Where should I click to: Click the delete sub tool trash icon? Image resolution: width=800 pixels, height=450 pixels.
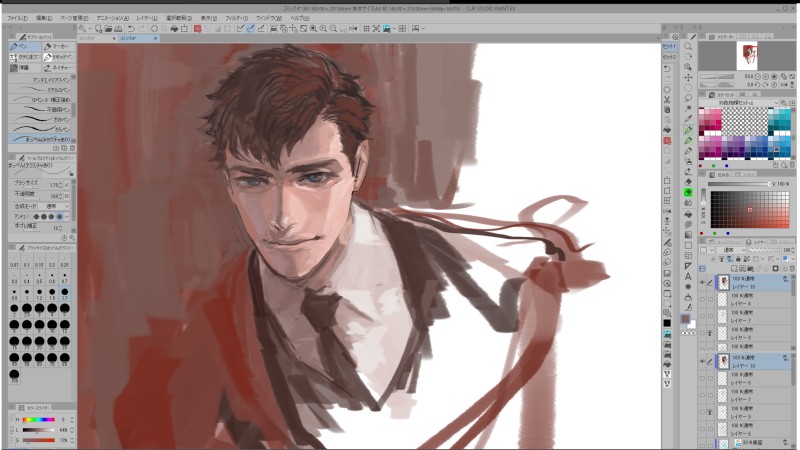click(x=72, y=148)
